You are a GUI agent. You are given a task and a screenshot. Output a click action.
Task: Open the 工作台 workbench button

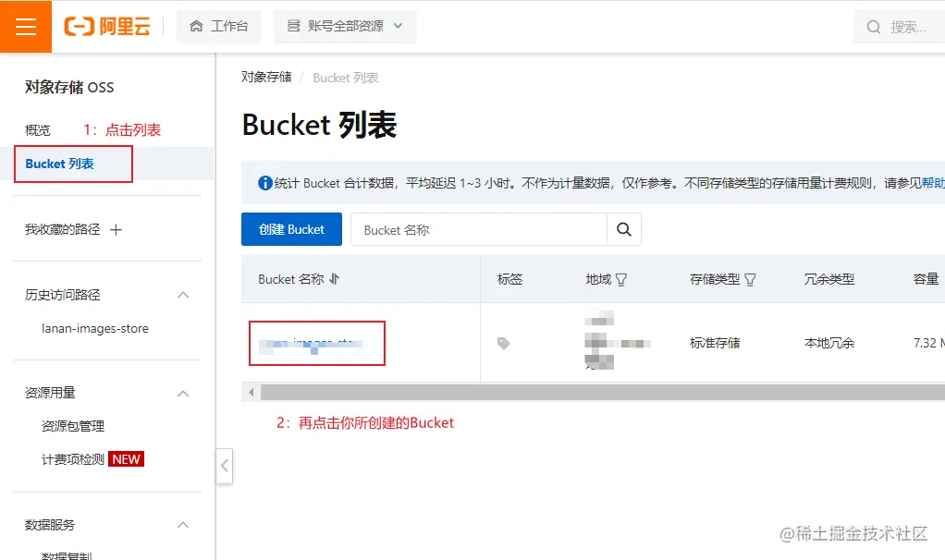[219, 27]
